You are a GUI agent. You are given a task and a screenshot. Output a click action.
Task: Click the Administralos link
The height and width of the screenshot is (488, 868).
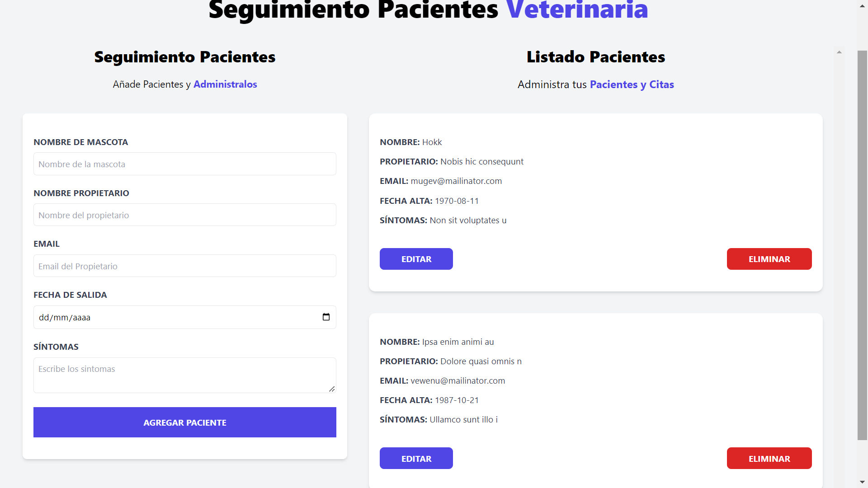225,84
